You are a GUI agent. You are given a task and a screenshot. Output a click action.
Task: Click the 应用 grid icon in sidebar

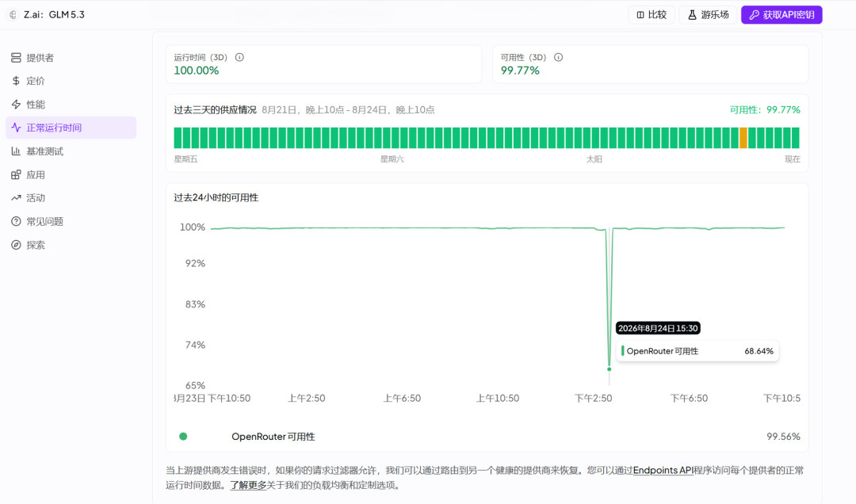tap(16, 174)
